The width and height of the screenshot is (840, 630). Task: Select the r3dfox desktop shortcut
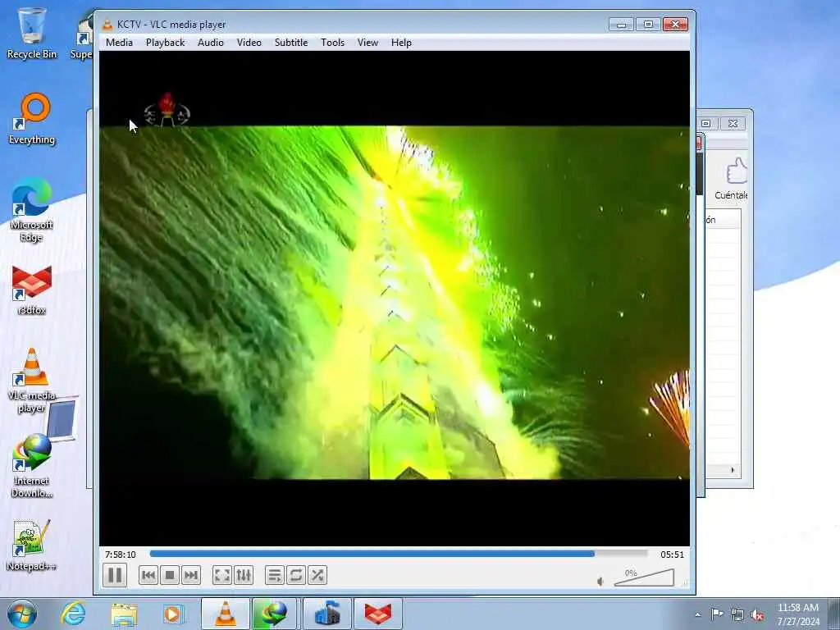tap(32, 290)
